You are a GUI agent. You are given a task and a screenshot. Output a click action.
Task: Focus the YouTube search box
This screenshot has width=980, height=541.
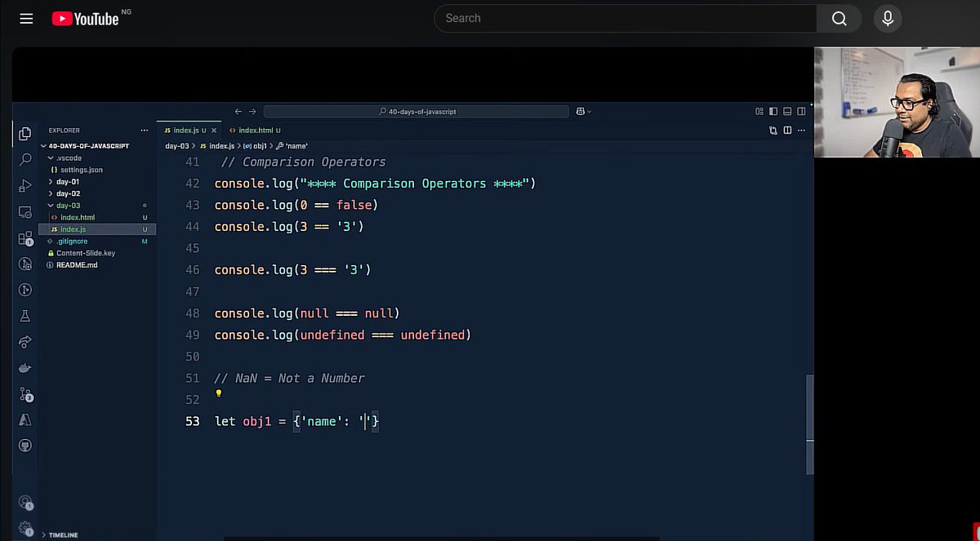(x=626, y=18)
